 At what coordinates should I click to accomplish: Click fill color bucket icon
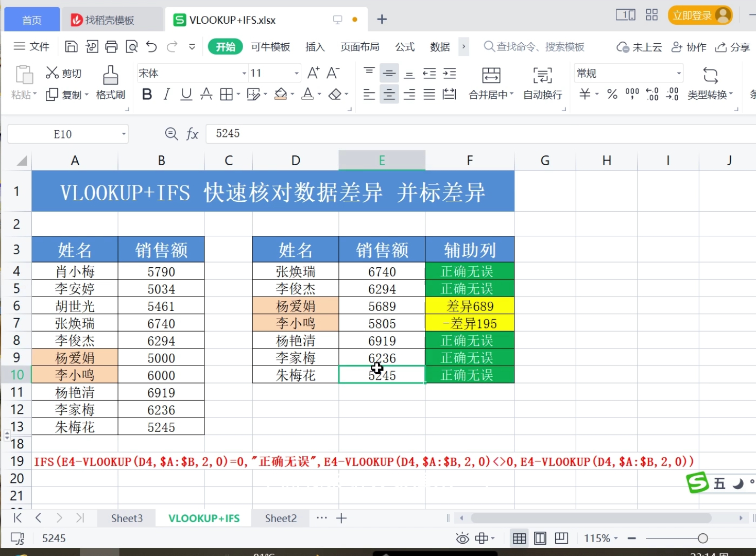[x=281, y=94]
